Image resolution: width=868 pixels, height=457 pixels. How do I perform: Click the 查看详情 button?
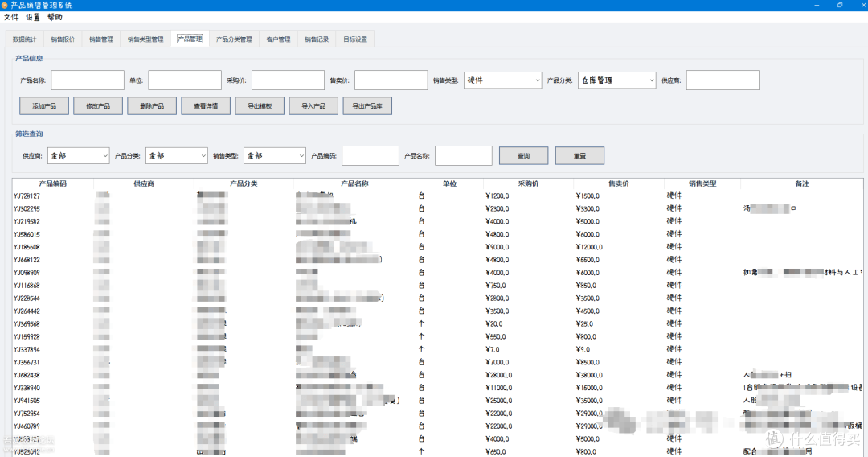pyautogui.click(x=206, y=106)
